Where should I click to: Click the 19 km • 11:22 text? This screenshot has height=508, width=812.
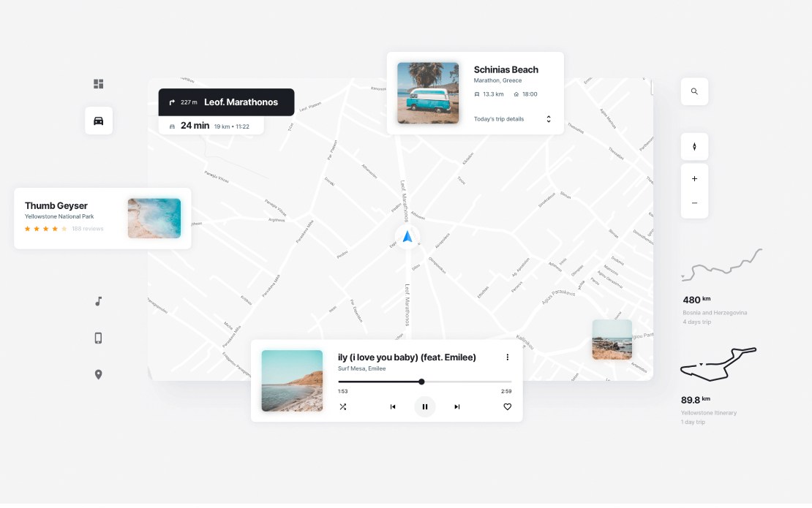coord(231,126)
